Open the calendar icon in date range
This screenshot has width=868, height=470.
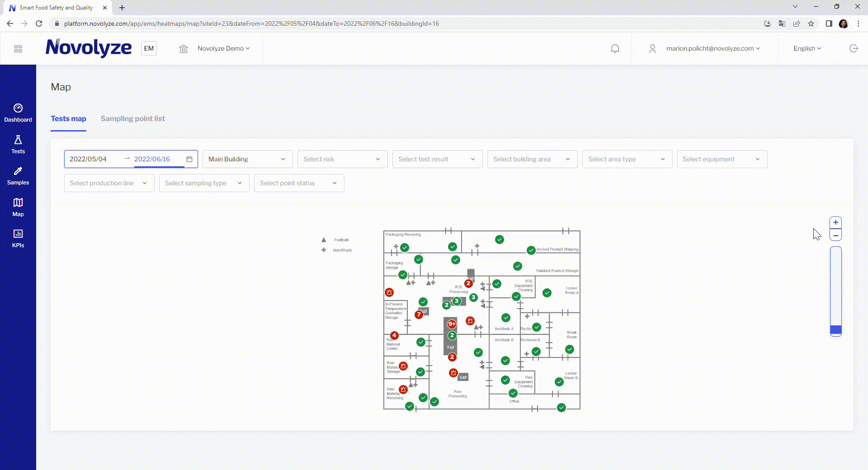pos(189,159)
